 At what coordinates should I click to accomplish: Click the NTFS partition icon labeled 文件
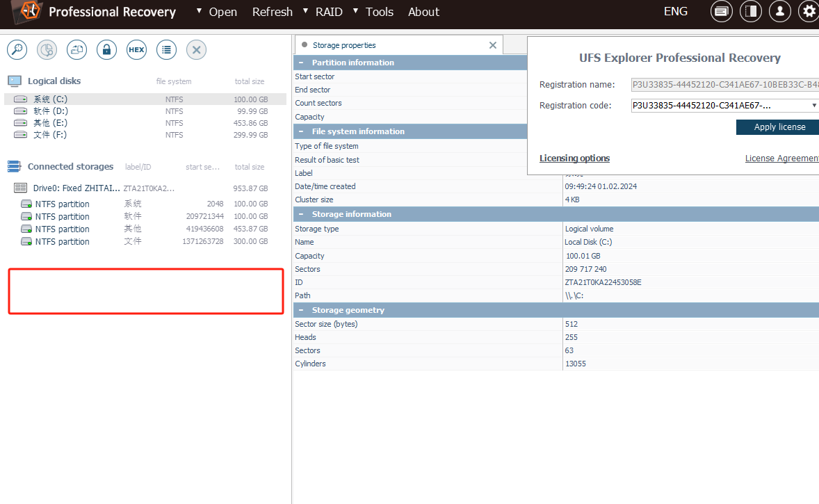coord(26,241)
